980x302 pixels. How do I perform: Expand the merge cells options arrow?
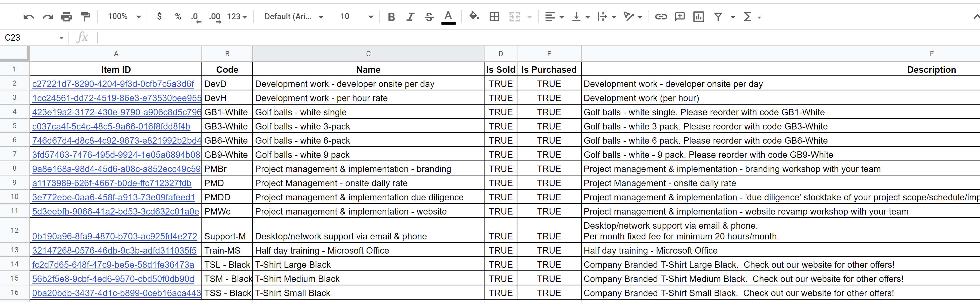529,17
